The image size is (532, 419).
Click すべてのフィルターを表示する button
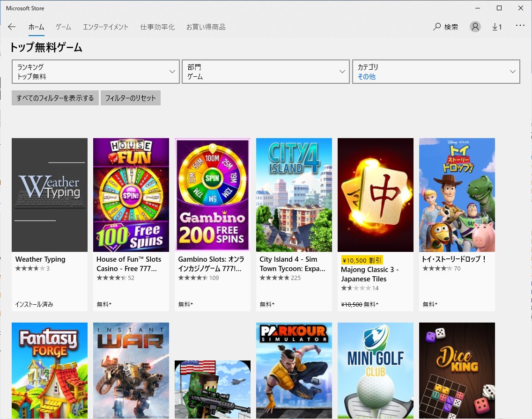55,98
